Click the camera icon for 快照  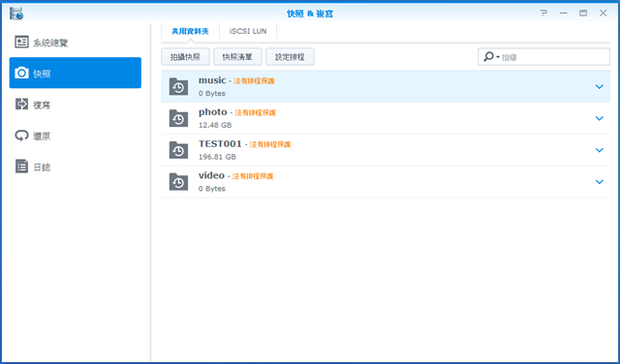21,74
